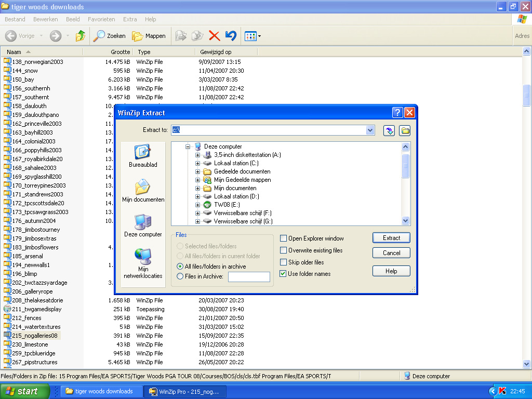Open the Extract to path dropdown
The height and width of the screenshot is (399, 532).
(x=370, y=130)
